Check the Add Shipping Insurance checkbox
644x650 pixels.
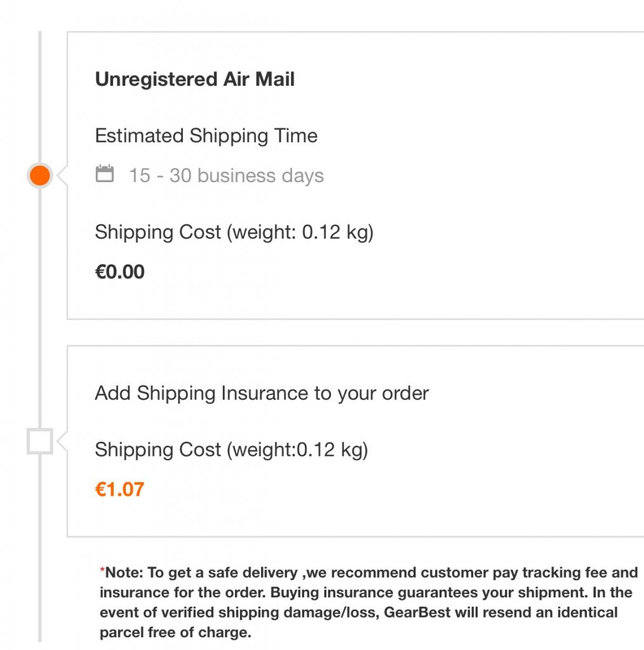coord(40,441)
